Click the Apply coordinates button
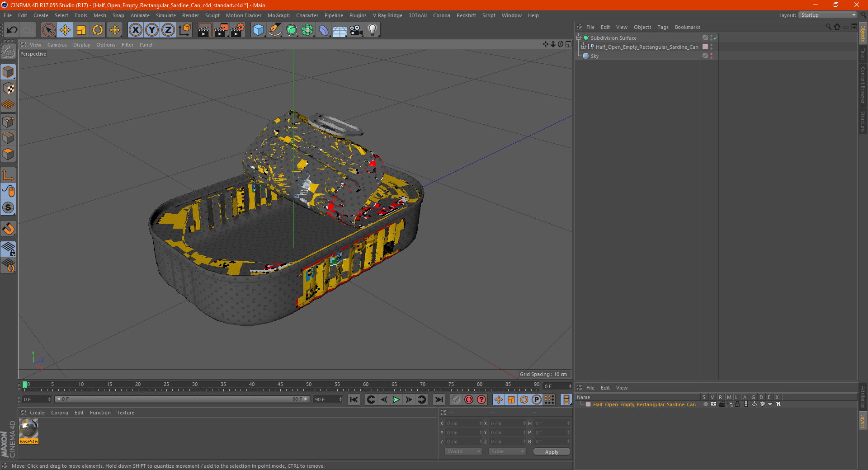 tap(552, 452)
